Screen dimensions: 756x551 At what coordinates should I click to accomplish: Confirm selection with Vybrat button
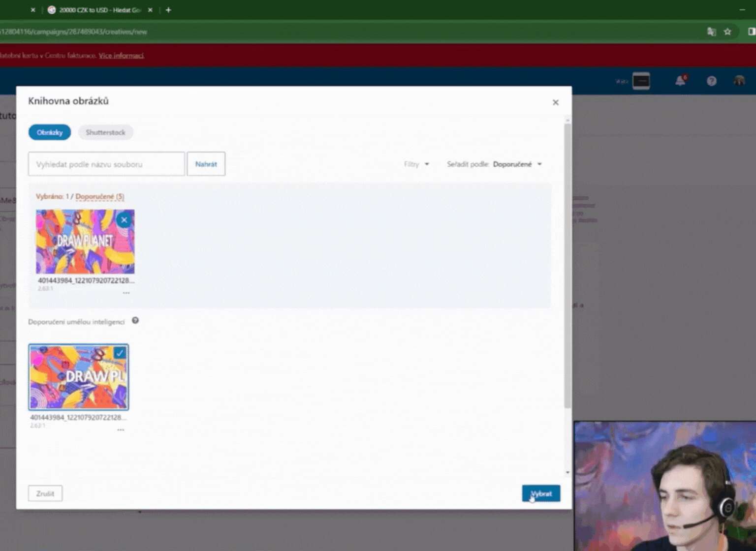coord(541,493)
